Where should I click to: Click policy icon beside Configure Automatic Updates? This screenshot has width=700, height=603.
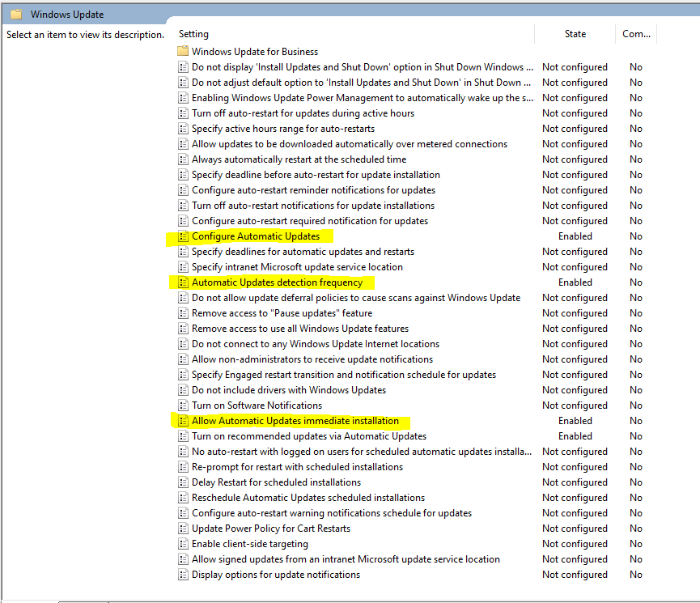click(x=183, y=236)
